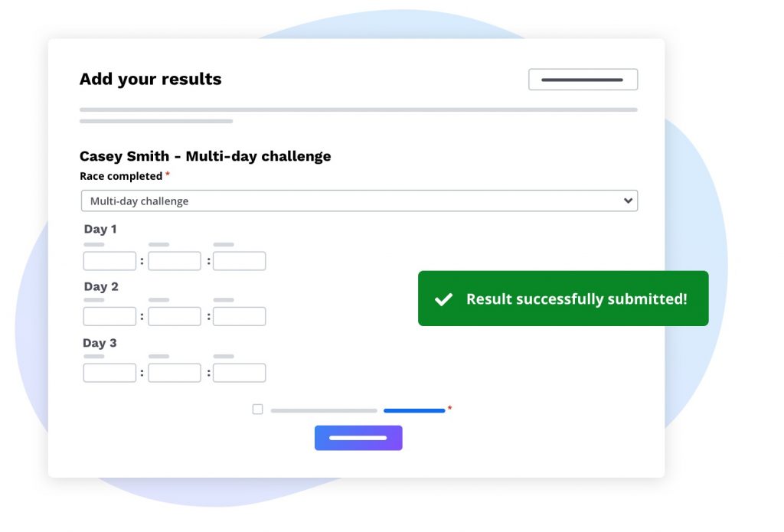Click the blue link beside the checkbox
The width and height of the screenshot is (784, 532).
click(414, 410)
